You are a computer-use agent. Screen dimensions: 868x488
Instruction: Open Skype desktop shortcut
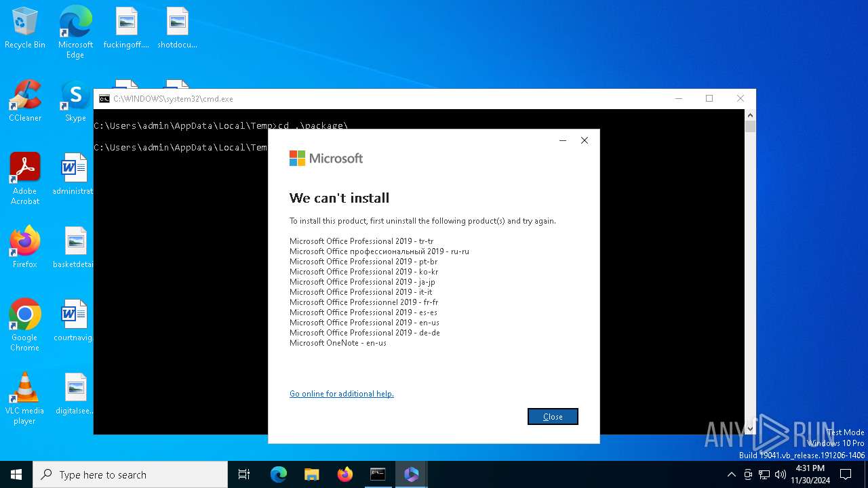click(75, 101)
